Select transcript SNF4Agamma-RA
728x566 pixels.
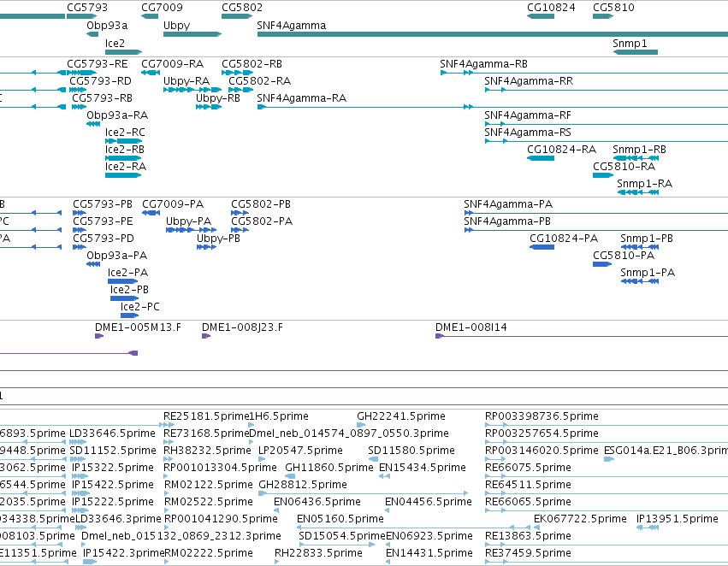coord(302,97)
